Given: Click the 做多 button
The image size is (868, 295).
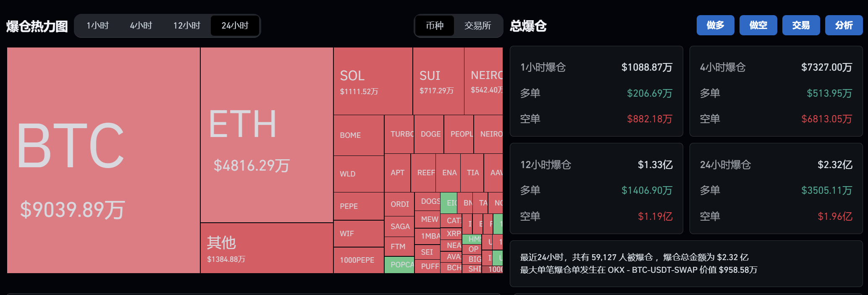Looking at the screenshot, I should [x=715, y=25].
